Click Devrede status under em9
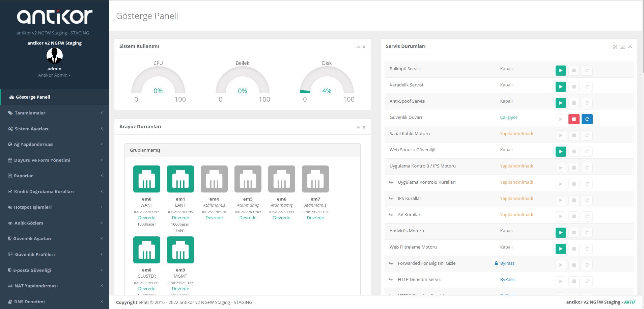The image size is (644, 309). click(x=180, y=289)
